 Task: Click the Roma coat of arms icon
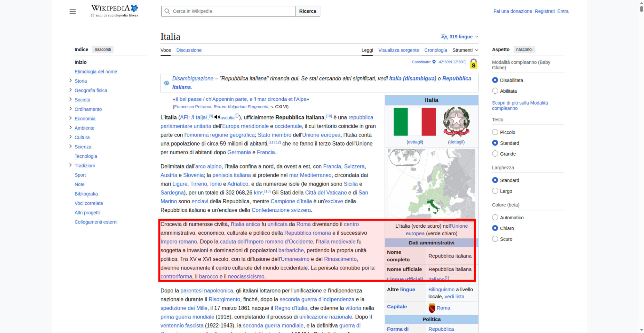coord(432,308)
